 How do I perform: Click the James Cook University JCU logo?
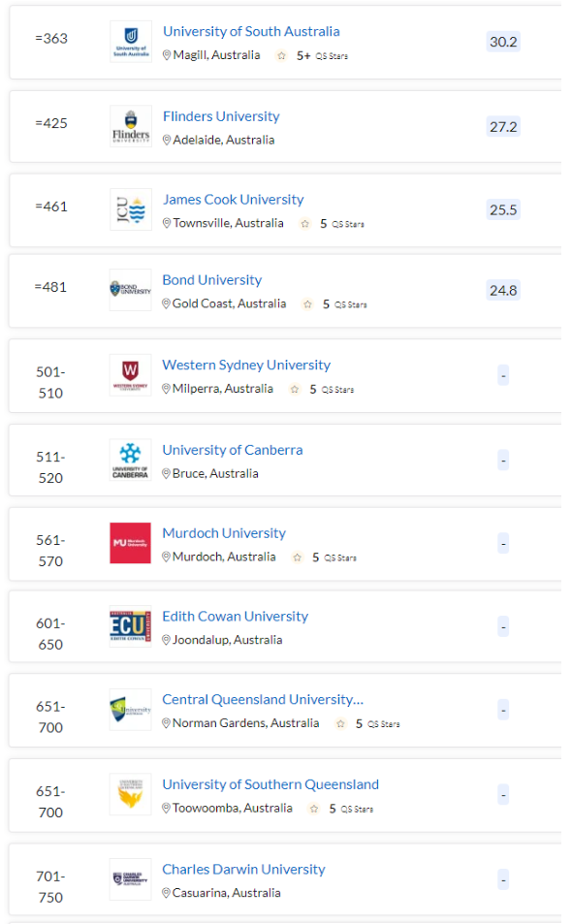click(131, 209)
